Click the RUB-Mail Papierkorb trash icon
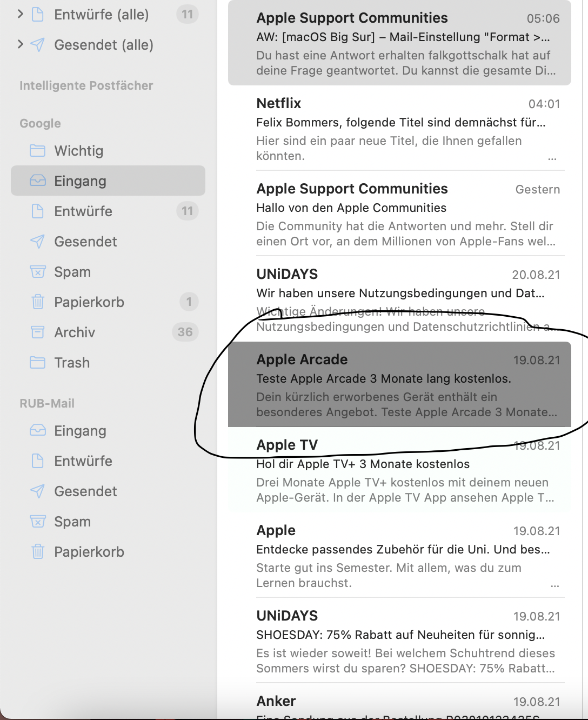588x720 pixels. [37, 552]
